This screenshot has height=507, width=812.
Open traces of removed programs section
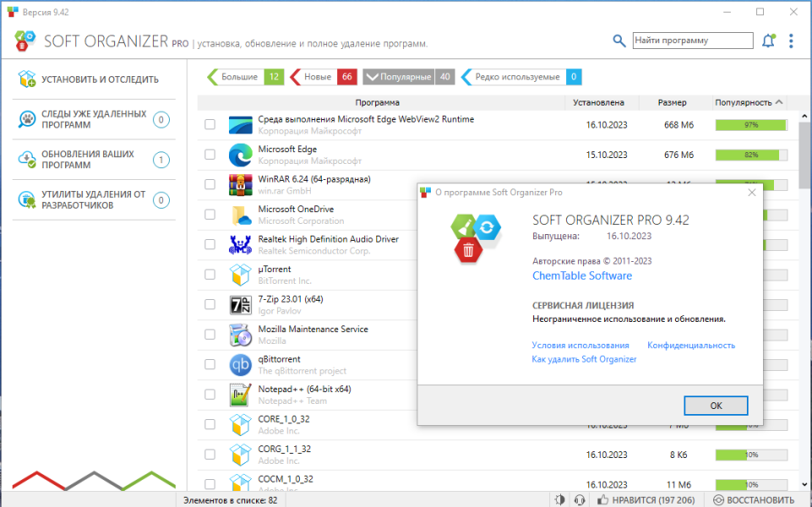coord(94,120)
